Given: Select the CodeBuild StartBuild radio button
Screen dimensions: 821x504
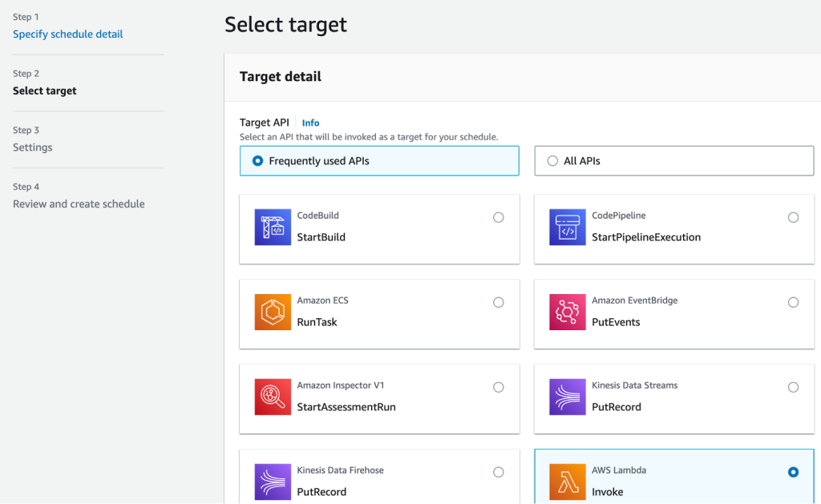Looking at the screenshot, I should click(499, 217).
